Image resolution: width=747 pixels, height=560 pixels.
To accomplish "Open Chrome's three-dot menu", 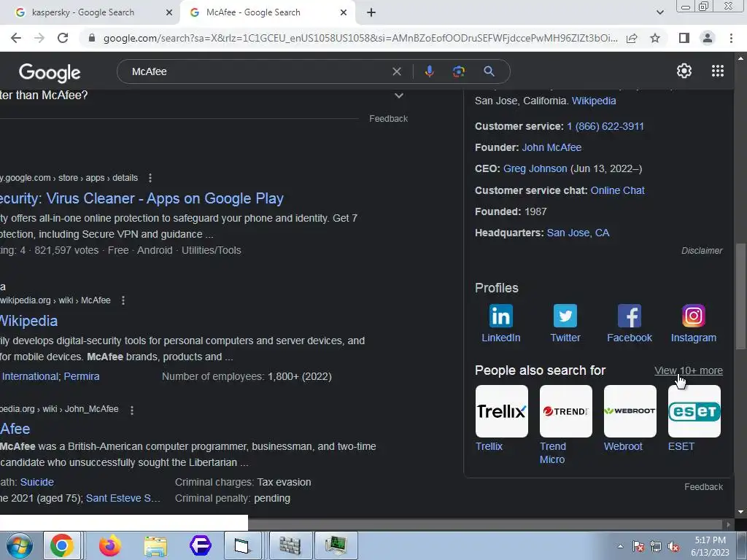I will [731, 38].
